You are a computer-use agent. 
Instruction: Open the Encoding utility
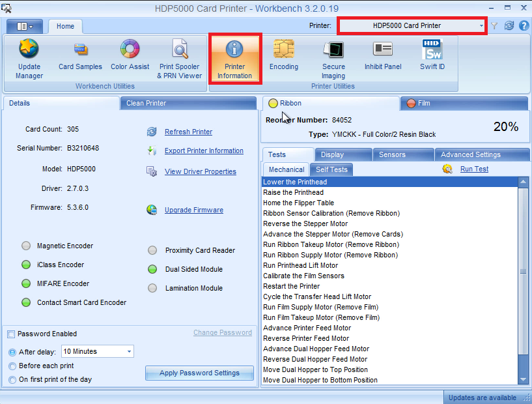pyautogui.click(x=284, y=54)
